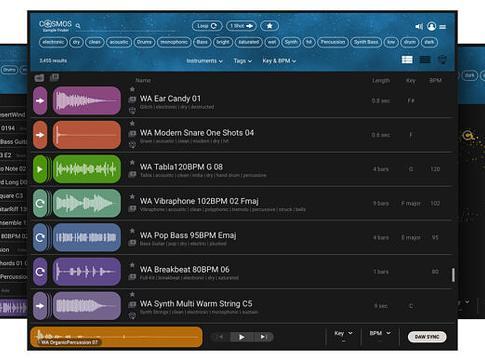Click folder icon beside WA Breakbeat 80BPM 06
Screen dimensions: 485x360
[132, 277]
